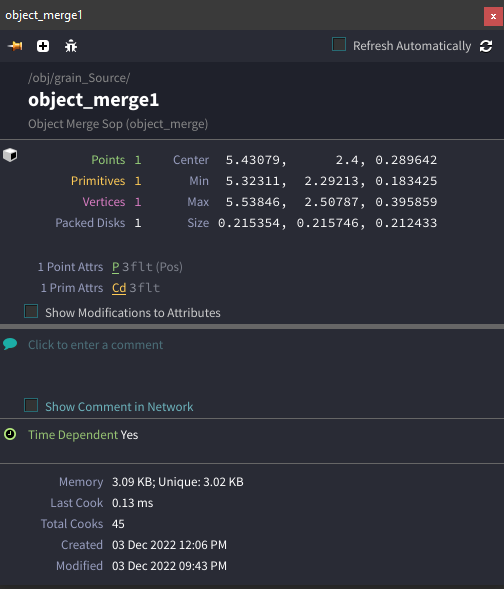Pin the node info window
The image size is (504, 589).
click(x=15, y=46)
